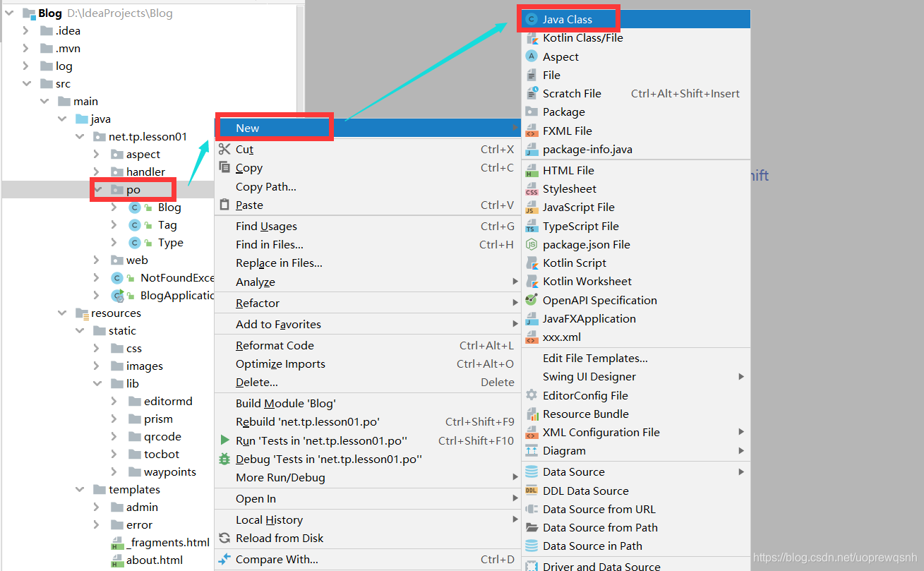This screenshot has width=924, height=571.
Task: Click the Resource Bundle icon
Action: (532, 414)
